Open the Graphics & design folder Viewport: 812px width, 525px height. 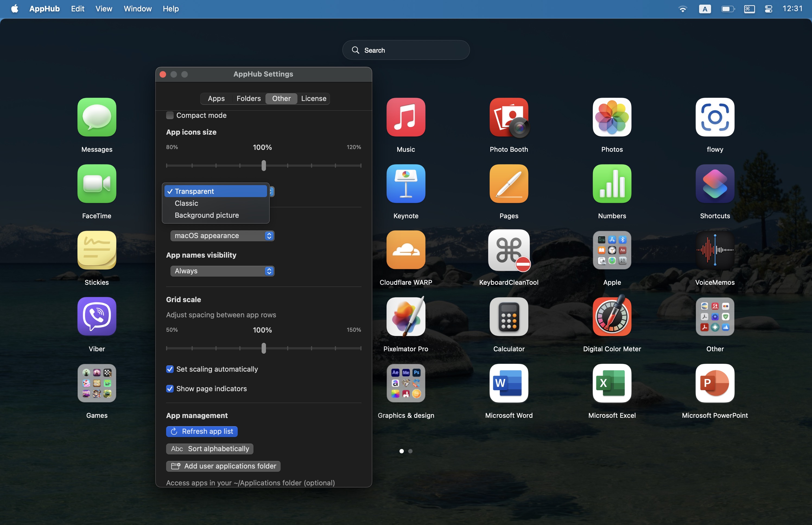click(x=405, y=383)
